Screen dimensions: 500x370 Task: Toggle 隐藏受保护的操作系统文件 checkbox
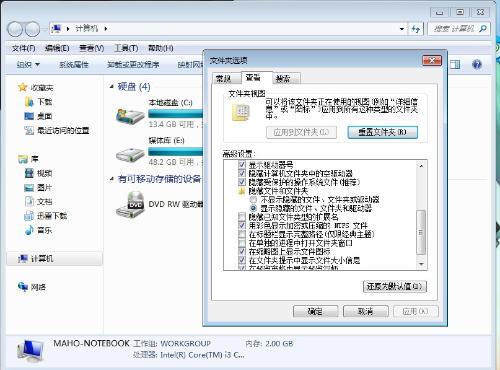click(242, 182)
